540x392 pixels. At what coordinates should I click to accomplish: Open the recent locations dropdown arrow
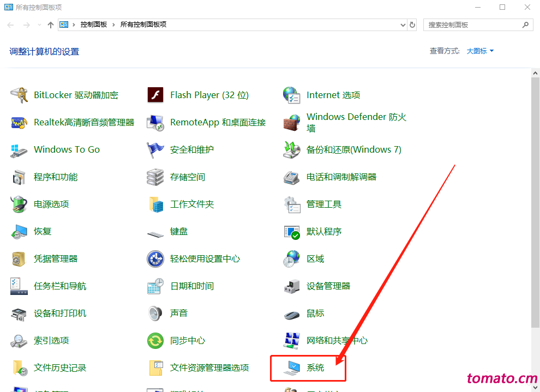[x=39, y=25]
